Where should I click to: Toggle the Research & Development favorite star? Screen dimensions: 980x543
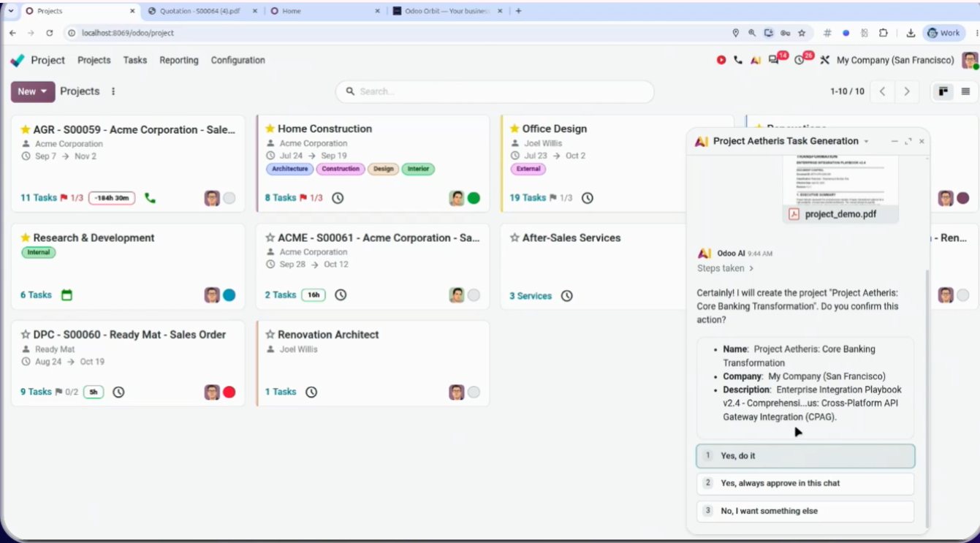[x=26, y=238]
